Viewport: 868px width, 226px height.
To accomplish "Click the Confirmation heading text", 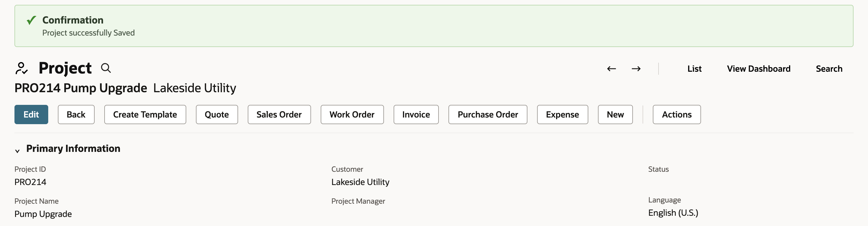I will pos(73,20).
